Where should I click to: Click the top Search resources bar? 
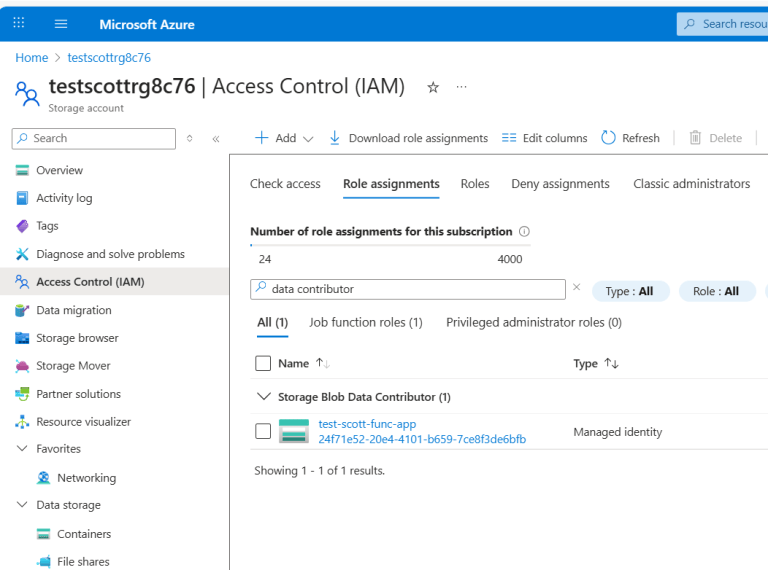(x=722, y=24)
